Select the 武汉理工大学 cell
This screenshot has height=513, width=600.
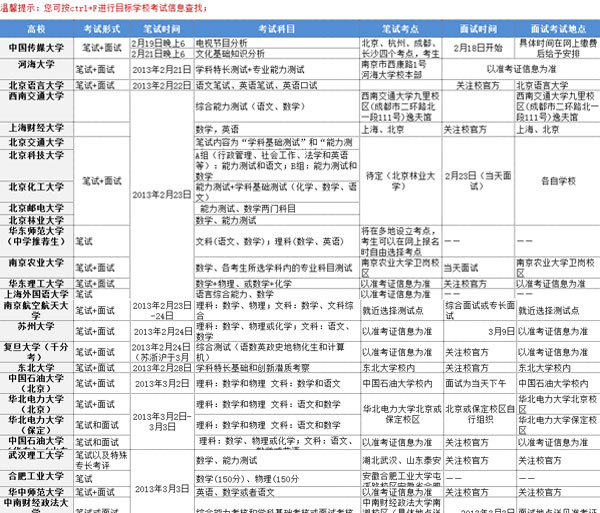pyautogui.click(x=36, y=460)
